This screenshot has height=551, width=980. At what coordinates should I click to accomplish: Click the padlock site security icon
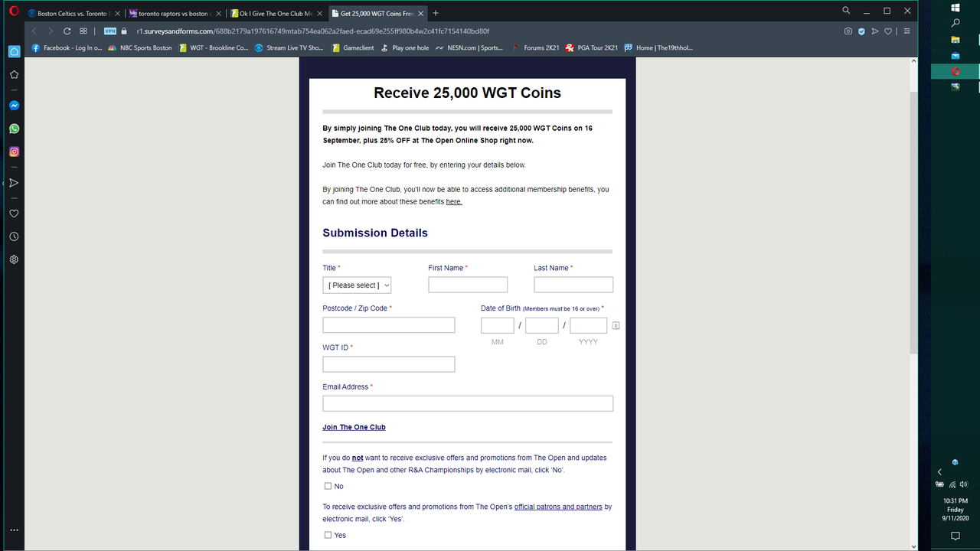click(124, 31)
